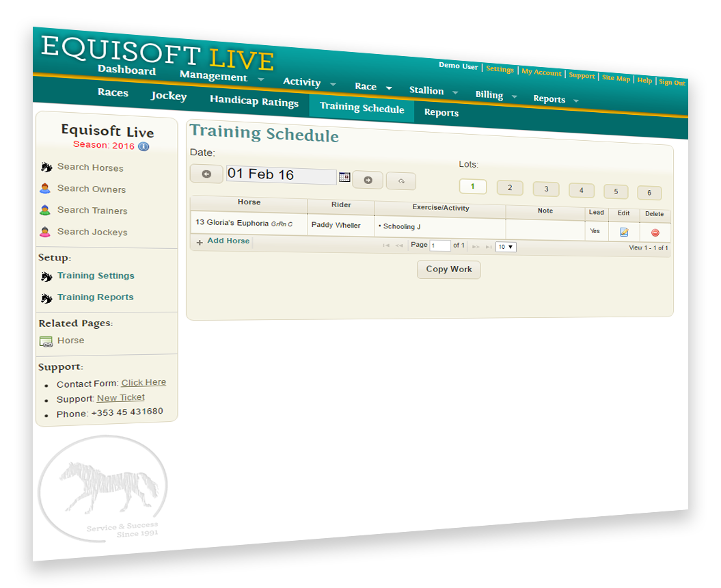Delete Gloria's Euphoria training entry
721x588 pixels.
pos(655,233)
